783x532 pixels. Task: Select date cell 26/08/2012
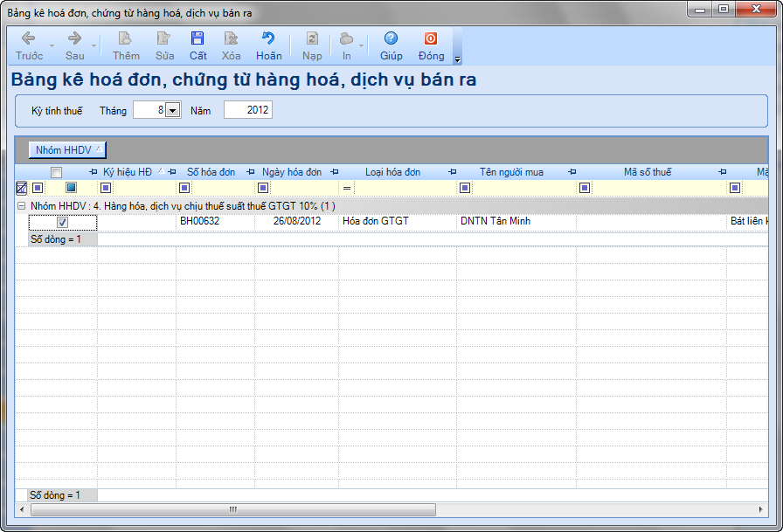[296, 221]
